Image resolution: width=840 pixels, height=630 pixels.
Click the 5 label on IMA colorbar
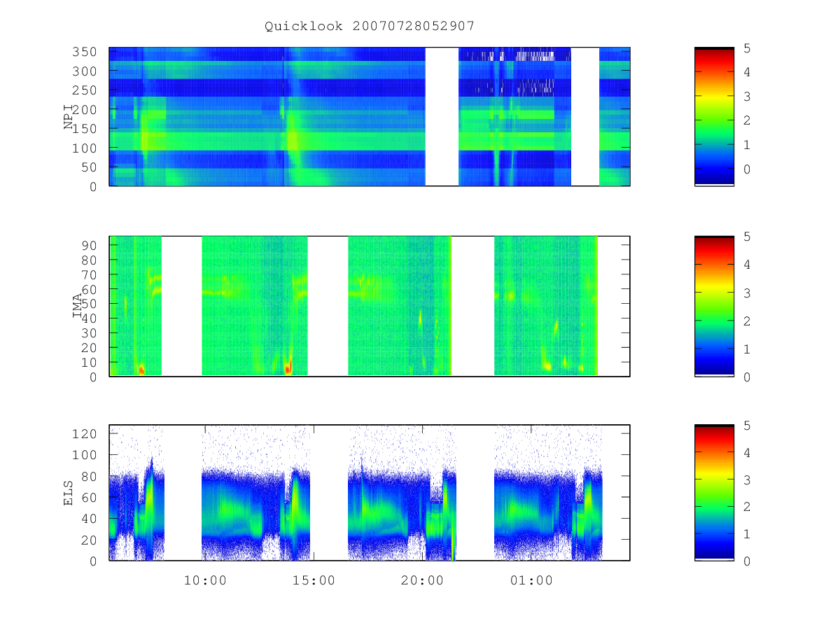click(748, 237)
